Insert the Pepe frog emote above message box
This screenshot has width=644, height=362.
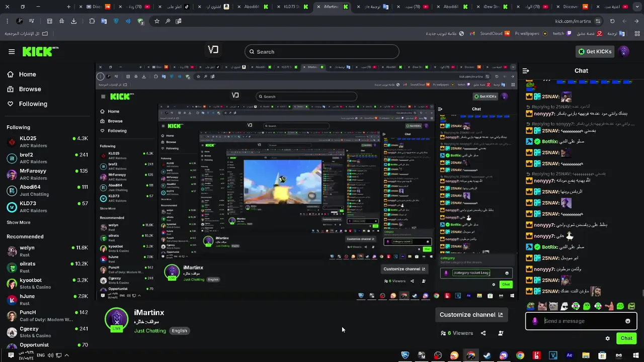(531, 306)
